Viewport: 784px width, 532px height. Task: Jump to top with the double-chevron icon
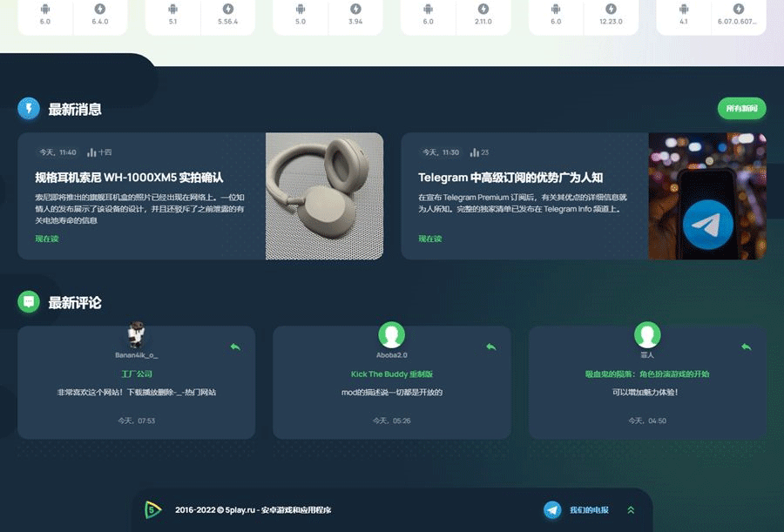coord(631,510)
